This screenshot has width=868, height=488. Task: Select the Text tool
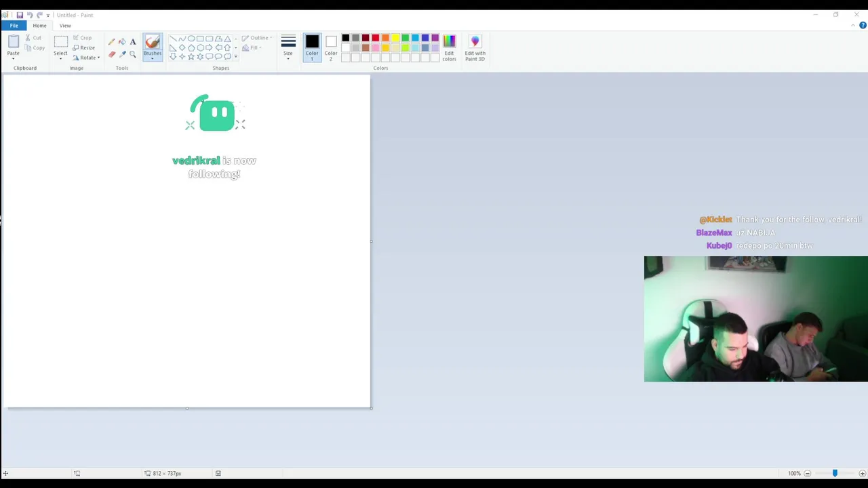133,42
